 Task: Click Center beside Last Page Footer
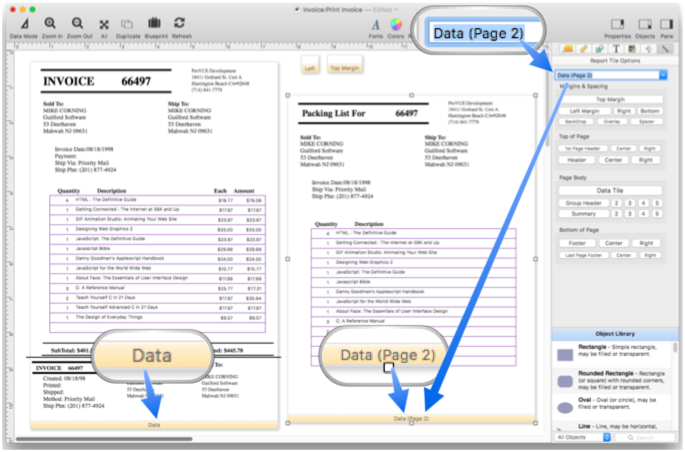pyautogui.click(x=623, y=255)
